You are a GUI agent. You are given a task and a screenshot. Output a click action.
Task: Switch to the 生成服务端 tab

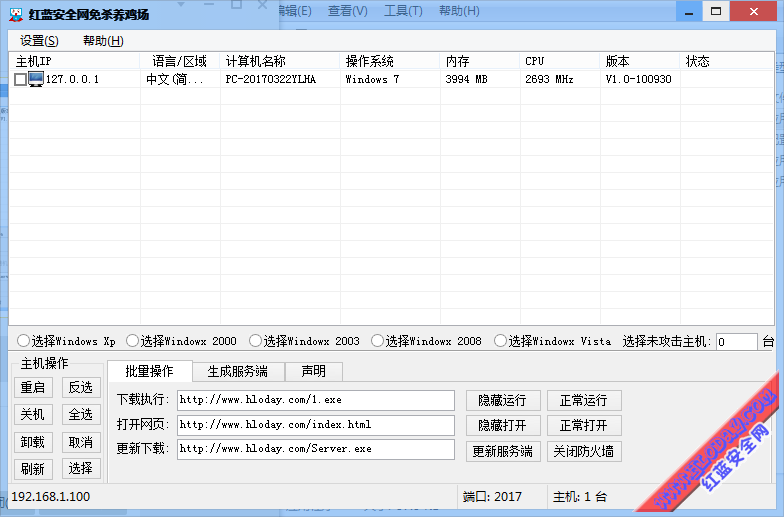tap(238, 372)
